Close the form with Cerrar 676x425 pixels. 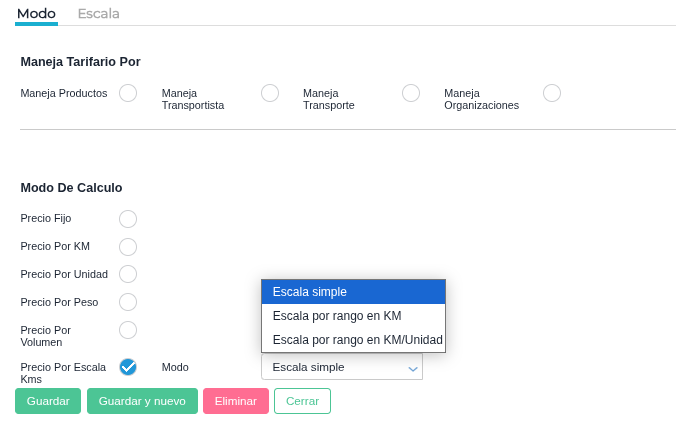[302, 401]
